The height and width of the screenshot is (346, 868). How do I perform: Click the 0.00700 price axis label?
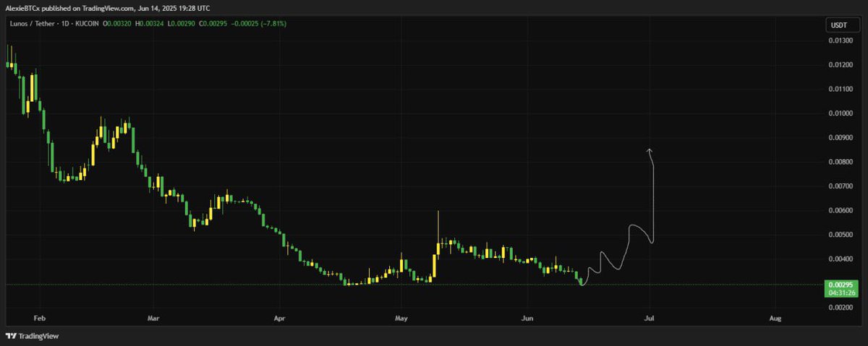pyautogui.click(x=841, y=186)
